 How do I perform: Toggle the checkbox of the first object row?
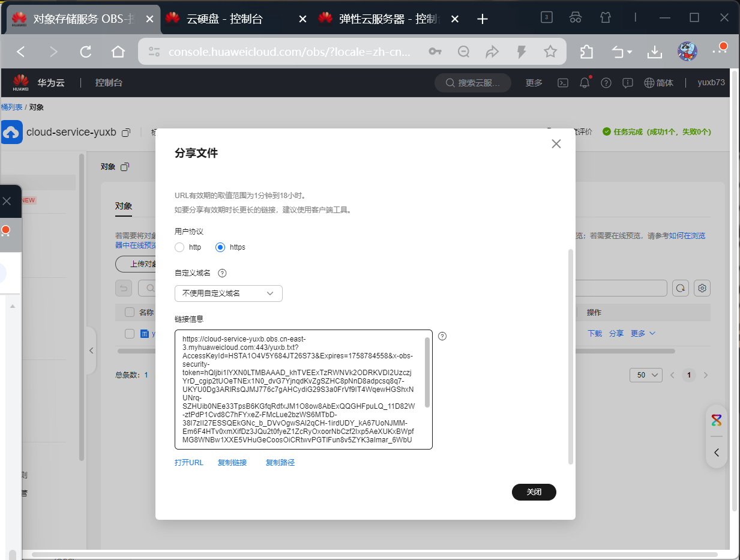130,334
